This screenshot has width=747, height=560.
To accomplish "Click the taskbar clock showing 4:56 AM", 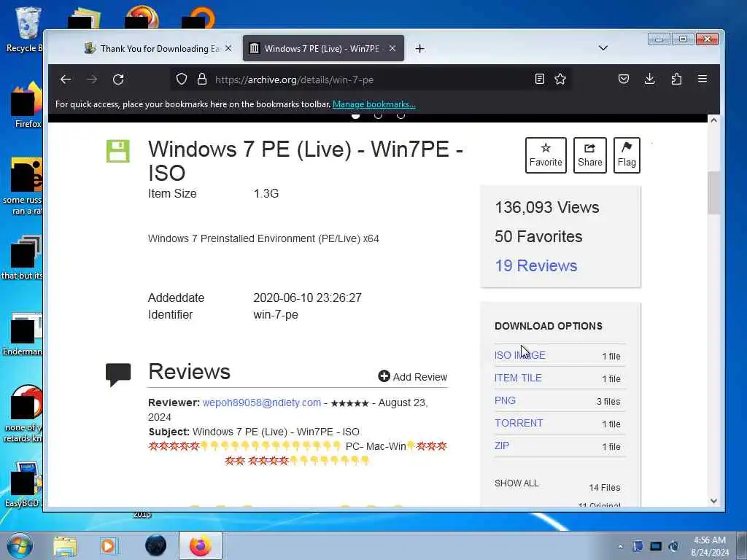I will [x=710, y=546].
